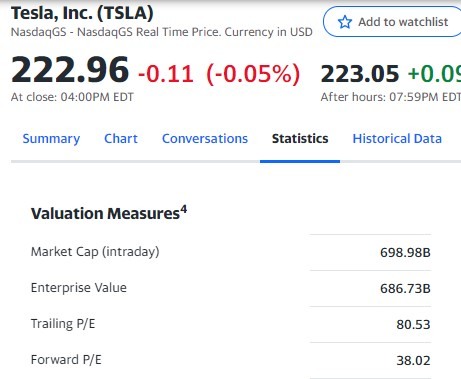Click the Enterprise Value row label
This screenshot has width=461, height=379.
(x=79, y=288)
